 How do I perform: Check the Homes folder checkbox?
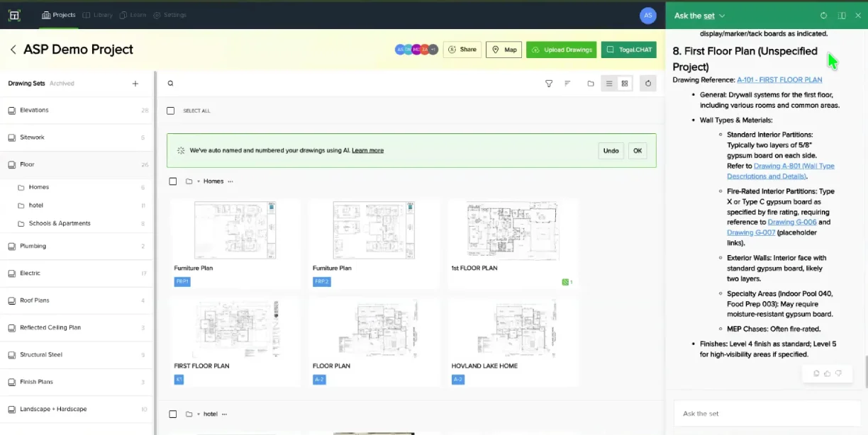173,181
